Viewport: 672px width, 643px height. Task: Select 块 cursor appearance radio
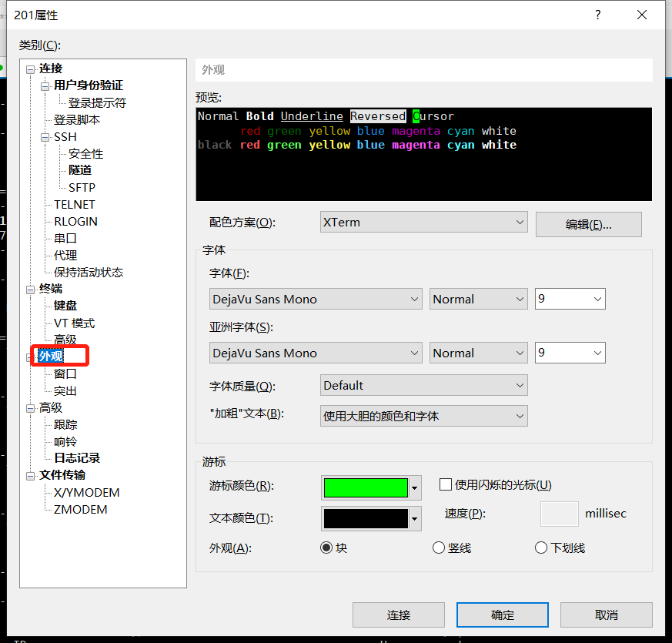[x=326, y=548]
